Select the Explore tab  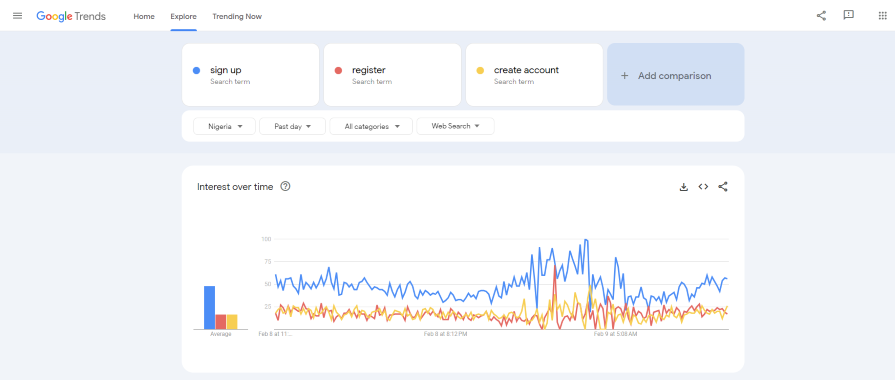(x=183, y=17)
